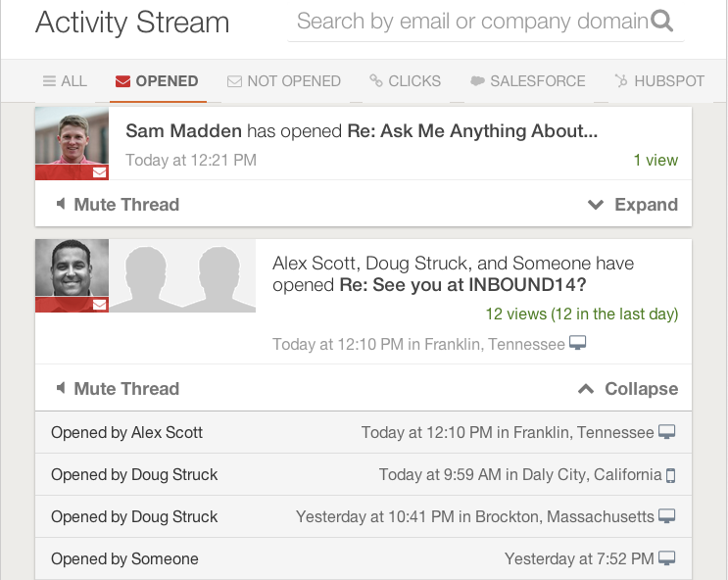Screen dimensions: 728x580
Task: Click the desktop icon for Brockton, Massachusetts
Action: (x=667, y=516)
